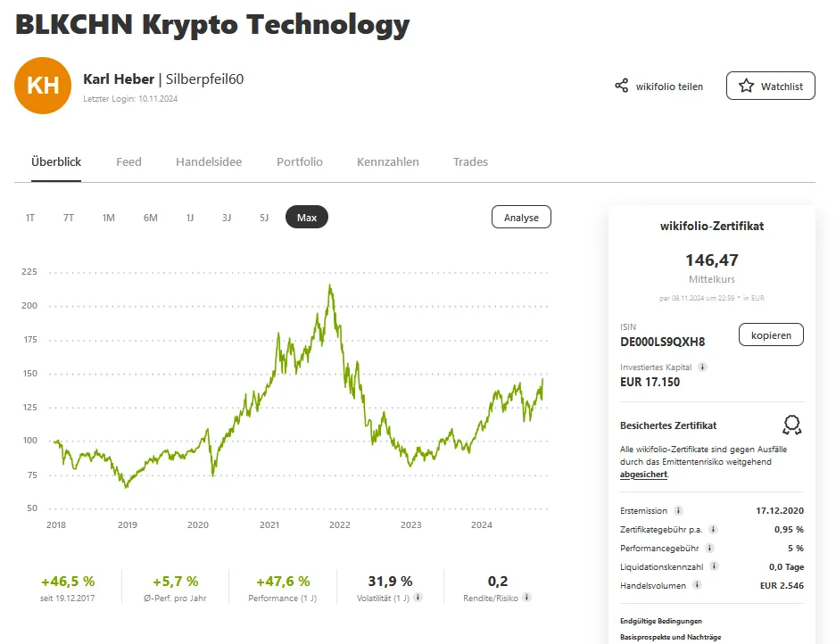Open the Trades tab
This screenshot has width=836, height=644.
[471, 162]
